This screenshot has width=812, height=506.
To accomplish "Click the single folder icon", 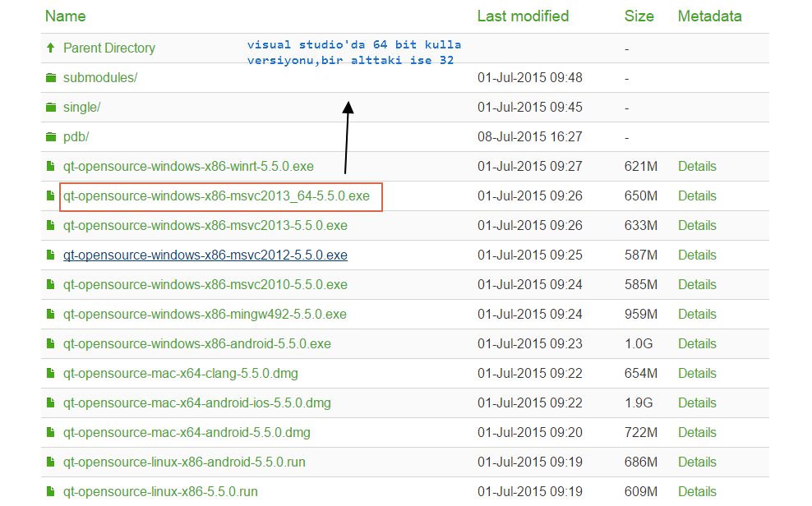I will 51,107.
